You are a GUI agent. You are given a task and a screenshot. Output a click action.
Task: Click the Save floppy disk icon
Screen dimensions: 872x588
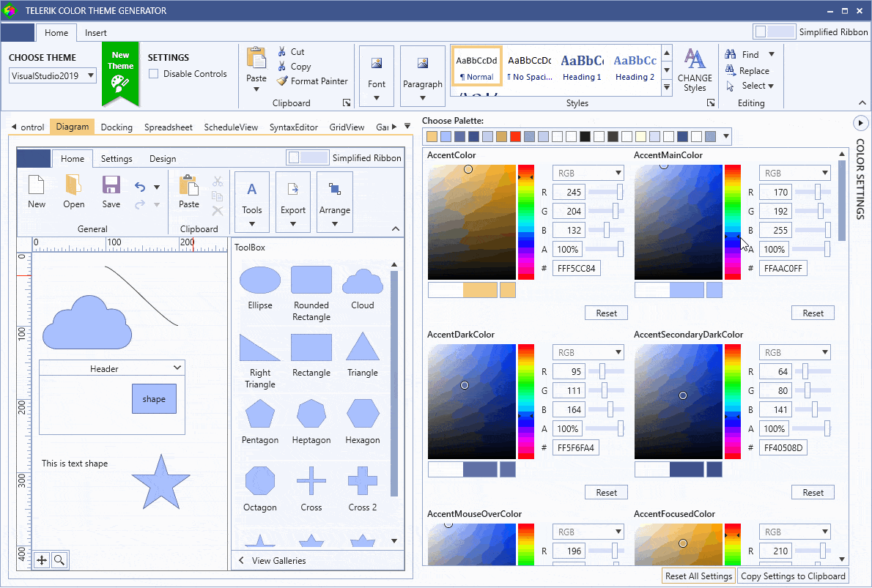coord(111,185)
